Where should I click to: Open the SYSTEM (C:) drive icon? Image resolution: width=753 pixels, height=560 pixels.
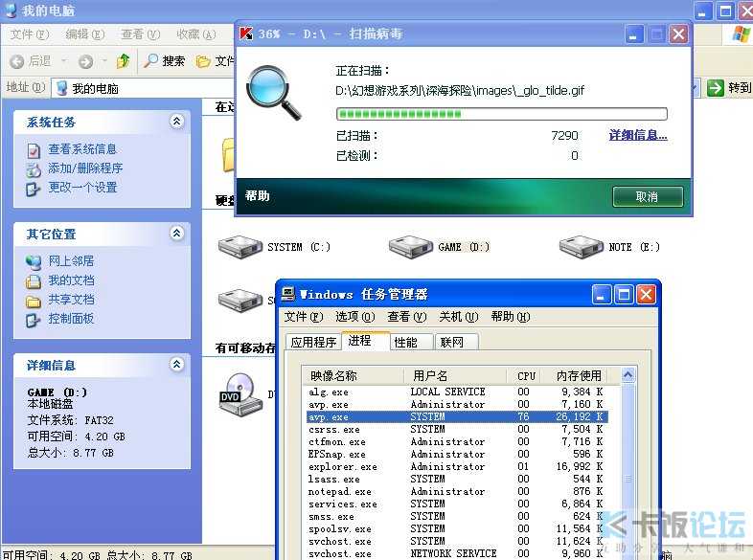click(x=240, y=247)
